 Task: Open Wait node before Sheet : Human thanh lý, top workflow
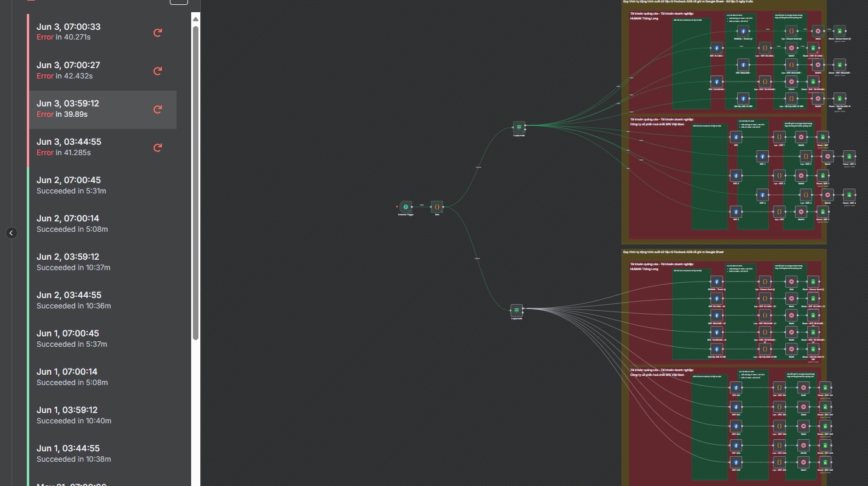[817, 31]
